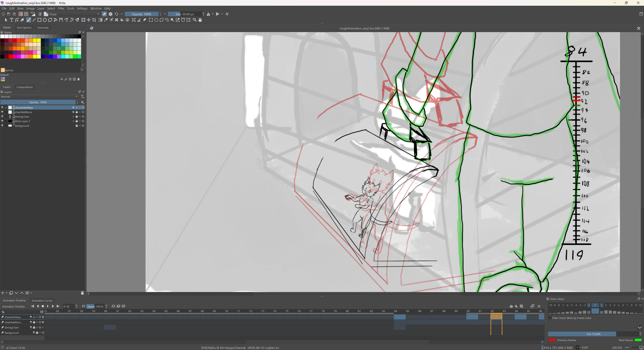Enable Filter Onion Skins by Frame Color
Screen dimensions: 644x350
(550, 318)
